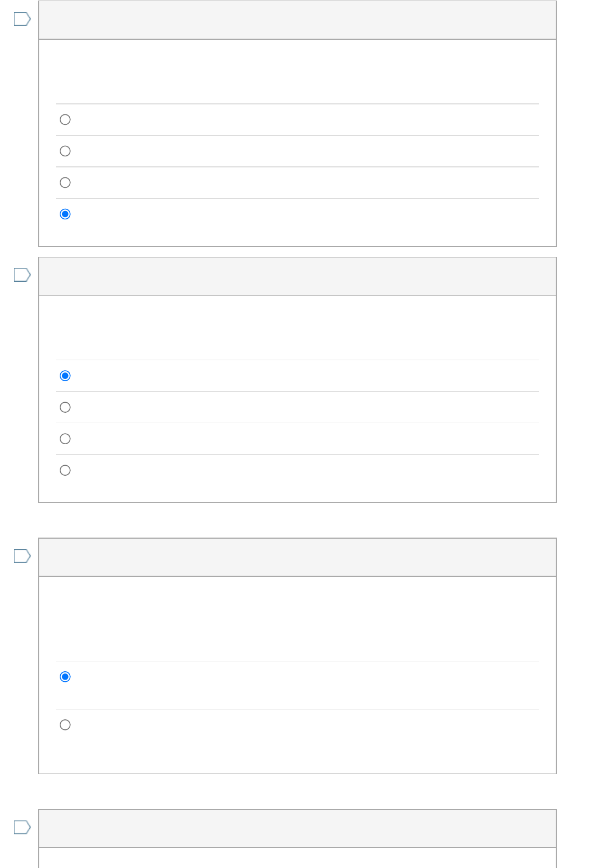This screenshot has height=868, width=595.
Task: Select third answer option in first question
Action: (x=65, y=183)
